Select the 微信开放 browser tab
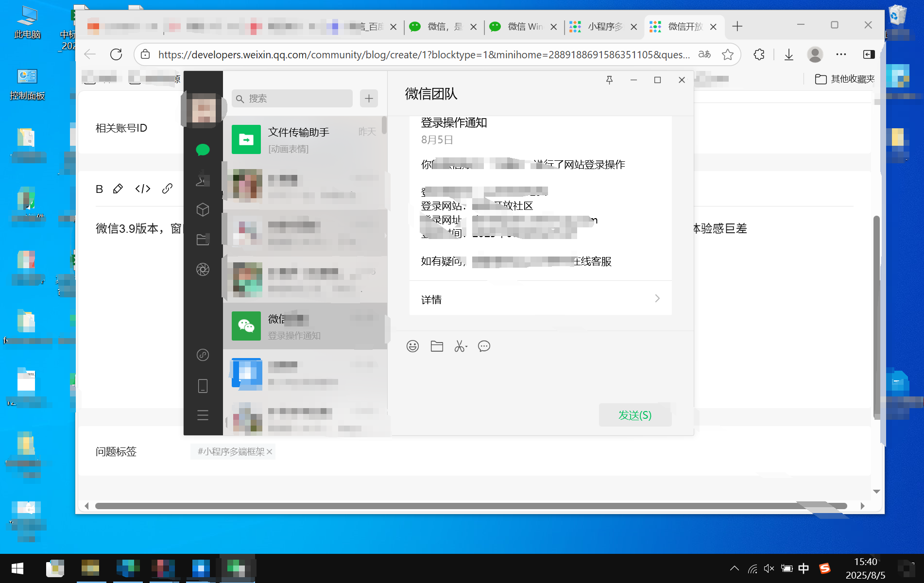 [x=684, y=27]
